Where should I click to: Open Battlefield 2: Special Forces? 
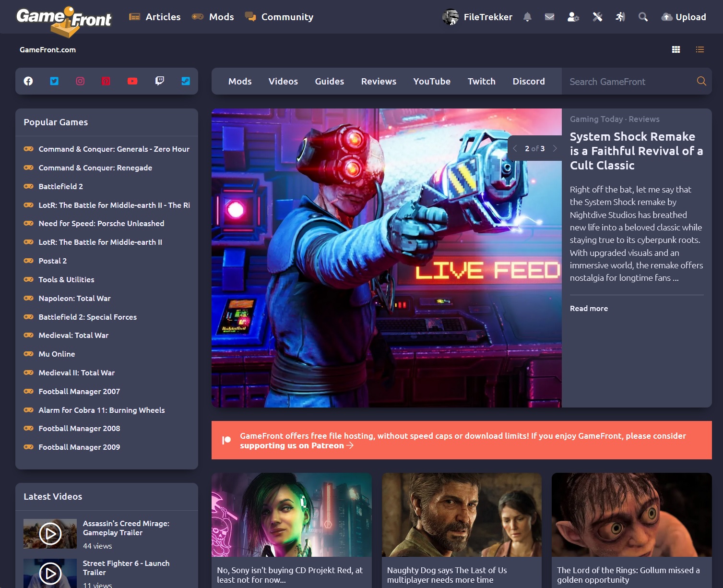87,317
